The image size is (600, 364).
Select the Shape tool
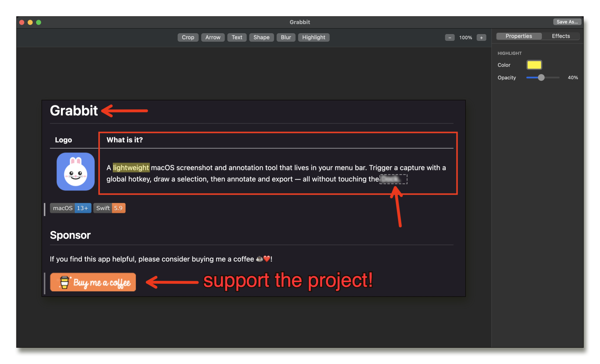tap(261, 37)
